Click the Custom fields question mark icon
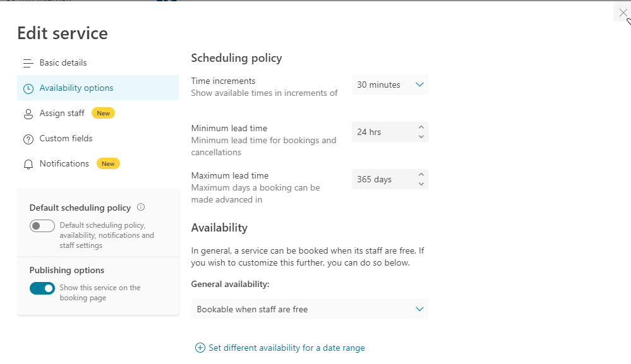 (28, 139)
